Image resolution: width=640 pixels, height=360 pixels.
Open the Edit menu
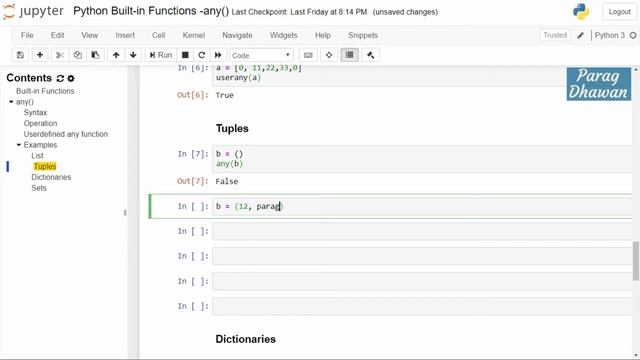pyautogui.click(x=57, y=36)
